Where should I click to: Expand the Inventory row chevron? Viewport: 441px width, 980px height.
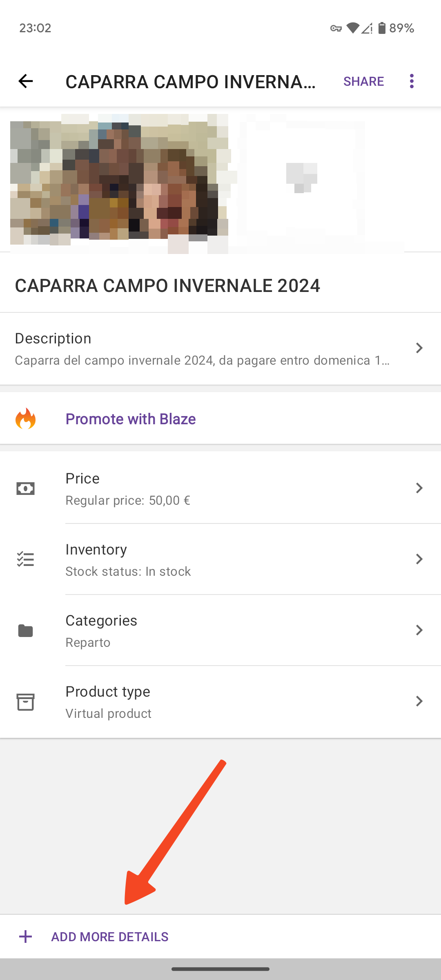(x=419, y=559)
